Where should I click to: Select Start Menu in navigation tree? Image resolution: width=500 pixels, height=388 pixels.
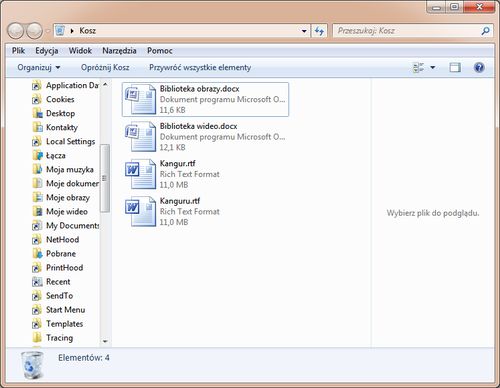pyautogui.click(x=65, y=310)
